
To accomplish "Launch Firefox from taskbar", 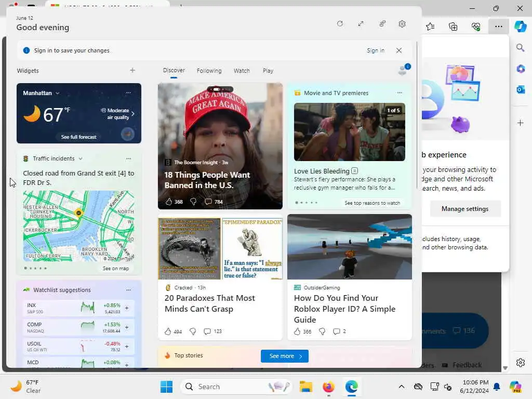I will point(328,387).
